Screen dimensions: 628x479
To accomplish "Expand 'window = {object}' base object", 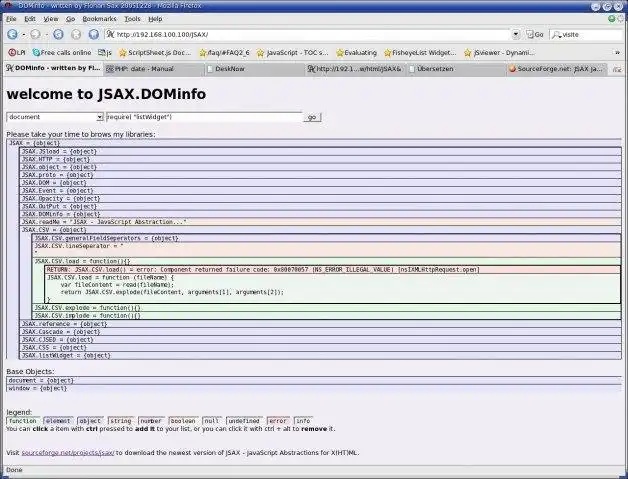I will click(314, 388).
